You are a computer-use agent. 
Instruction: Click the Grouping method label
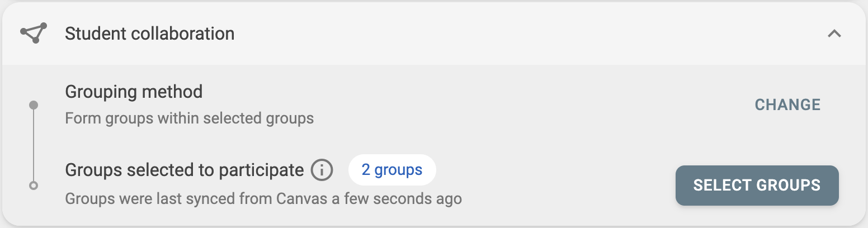134,91
